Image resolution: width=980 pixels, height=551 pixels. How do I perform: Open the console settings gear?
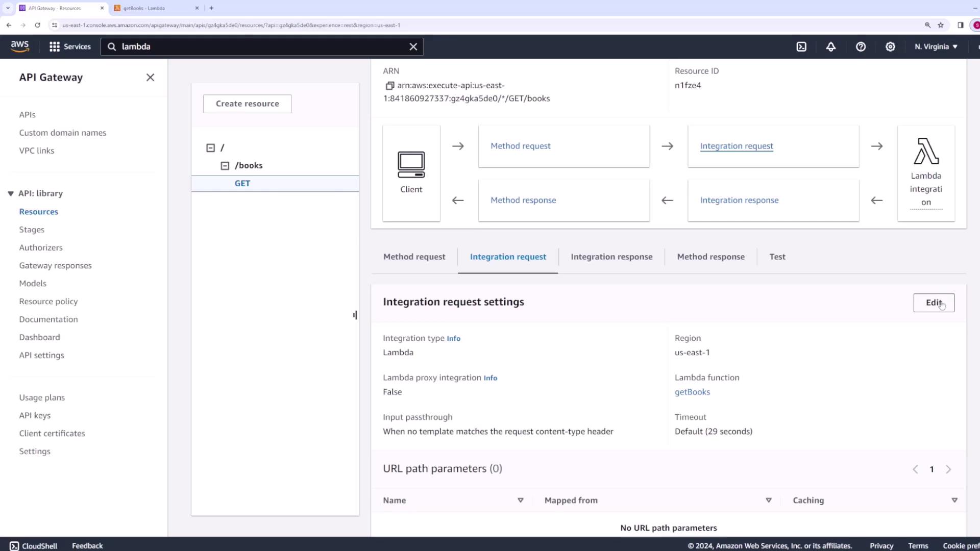click(890, 46)
